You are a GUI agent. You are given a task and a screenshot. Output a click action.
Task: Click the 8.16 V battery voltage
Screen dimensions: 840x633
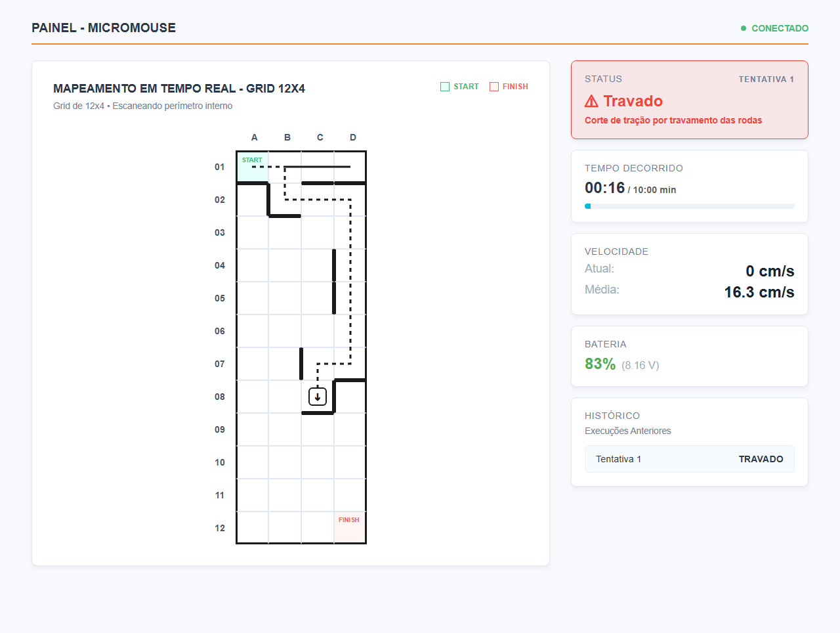tap(640, 365)
